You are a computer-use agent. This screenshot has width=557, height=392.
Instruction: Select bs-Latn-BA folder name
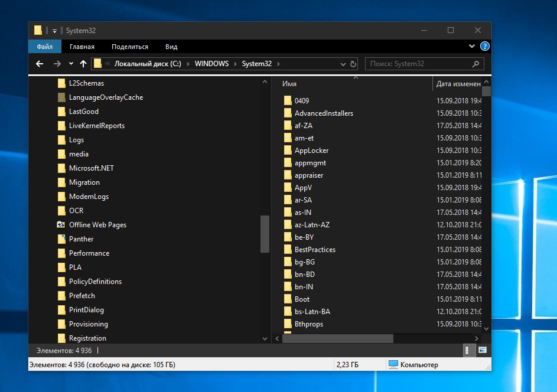(x=312, y=311)
